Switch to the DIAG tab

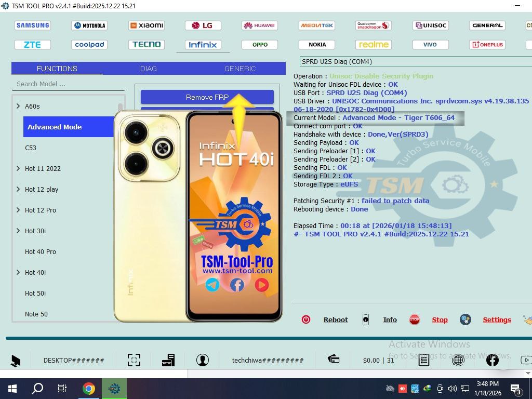tap(149, 69)
